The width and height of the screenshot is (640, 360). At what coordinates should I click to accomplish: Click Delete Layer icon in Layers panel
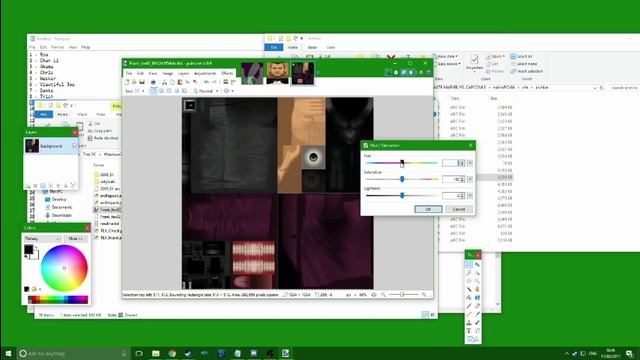(35, 186)
